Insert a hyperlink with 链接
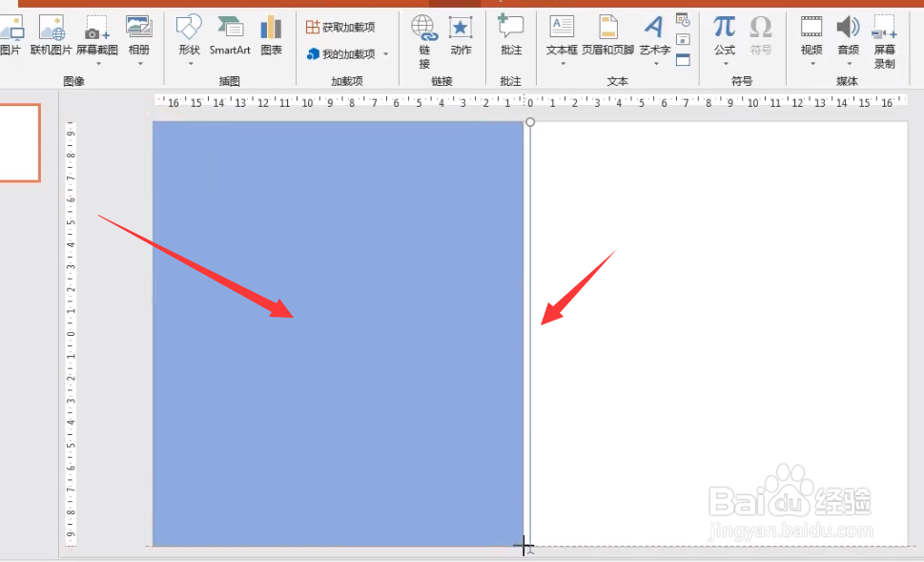The height and width of the screenshot is (562, 924). coord(424,41)
